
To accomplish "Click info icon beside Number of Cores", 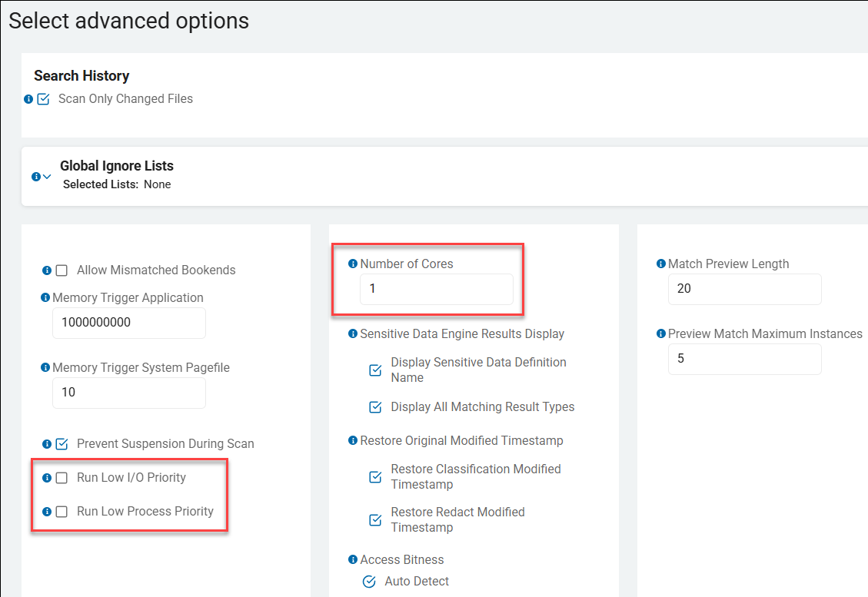I will pyautogui.click(x=353, y=264).
